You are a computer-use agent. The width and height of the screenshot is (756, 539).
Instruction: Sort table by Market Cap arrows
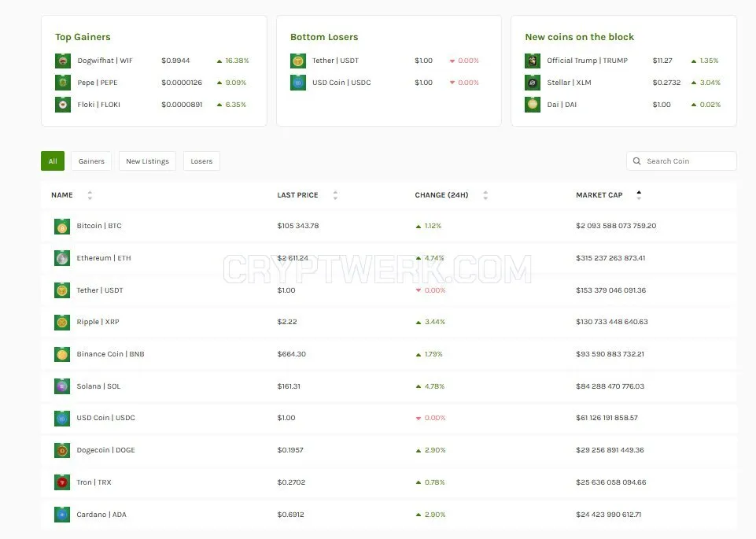coord(639,195)
